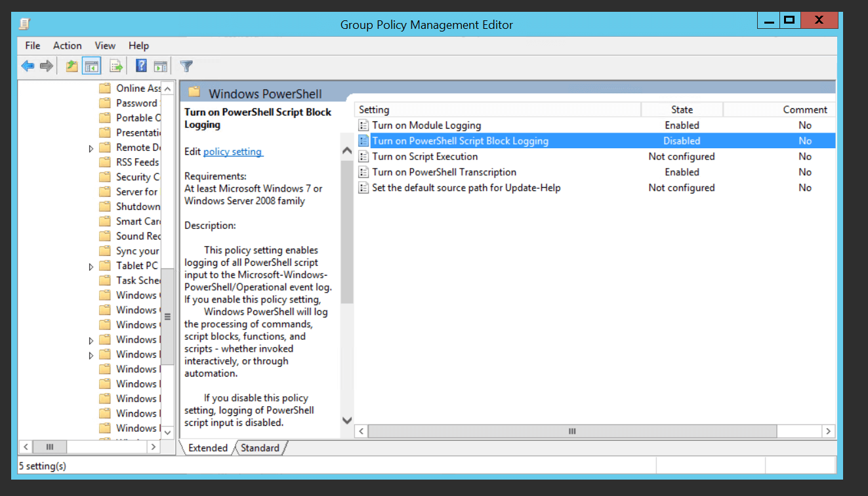
Task: Select the "Smart Car" folder in the tree
Action: [x=138, y=221]
